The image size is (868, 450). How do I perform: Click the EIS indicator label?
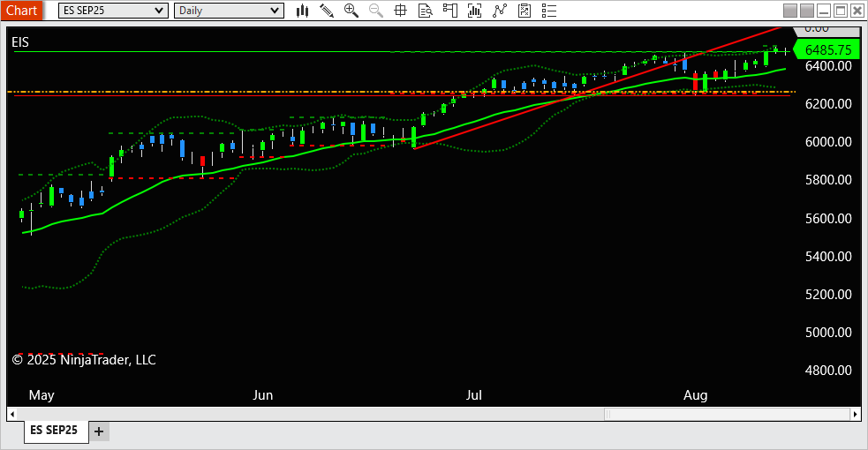click(x=20, y=42)
